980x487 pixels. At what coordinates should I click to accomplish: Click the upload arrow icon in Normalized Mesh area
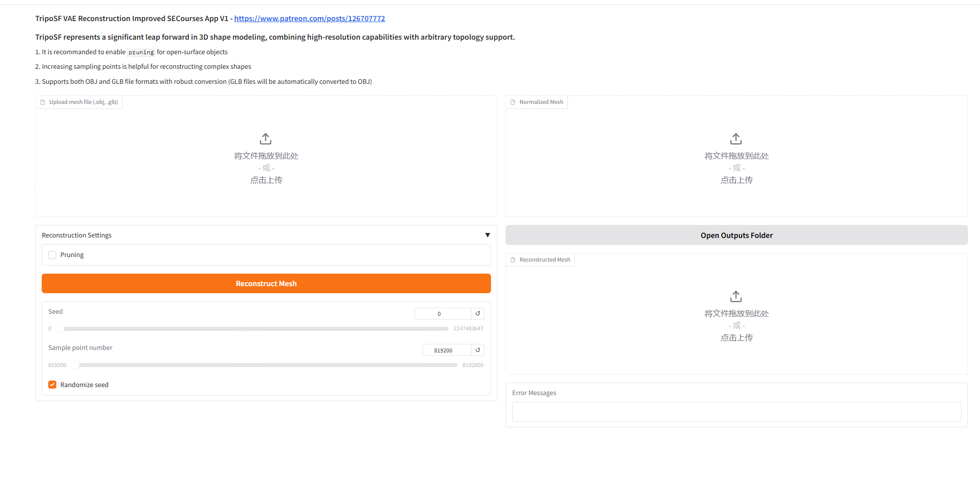click(x=736, y=139)
